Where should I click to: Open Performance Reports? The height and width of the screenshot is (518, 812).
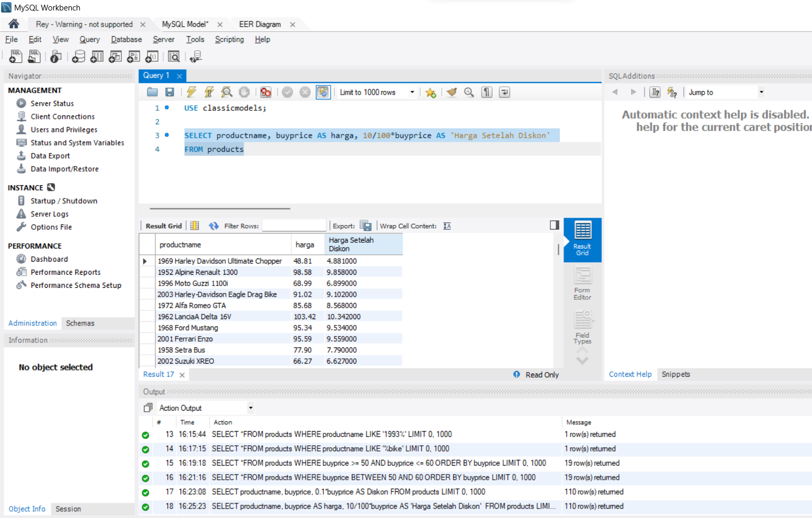point(65,272)
